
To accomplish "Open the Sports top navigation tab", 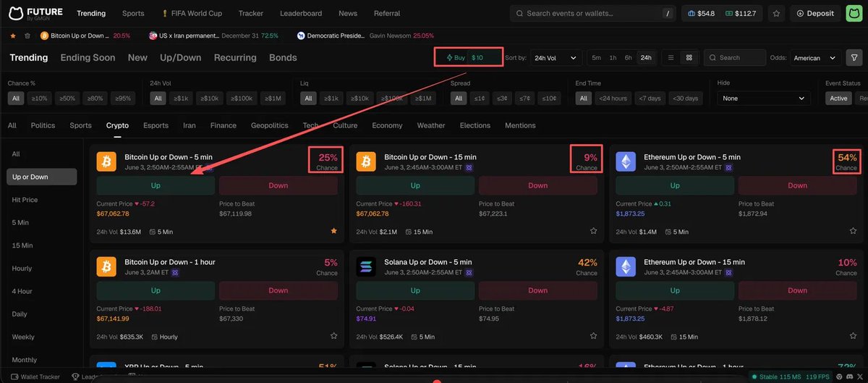I will [133, 13].
